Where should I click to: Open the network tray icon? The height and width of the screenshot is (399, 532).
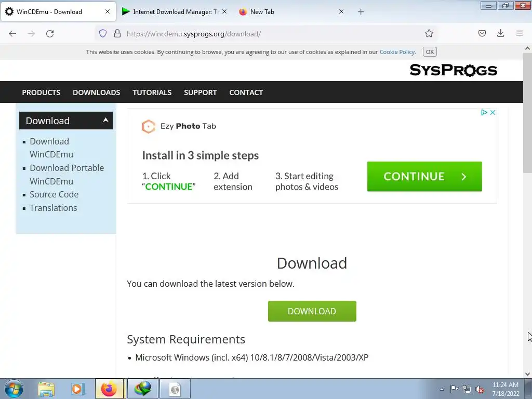pyautogui.click(x=467, y=389)
